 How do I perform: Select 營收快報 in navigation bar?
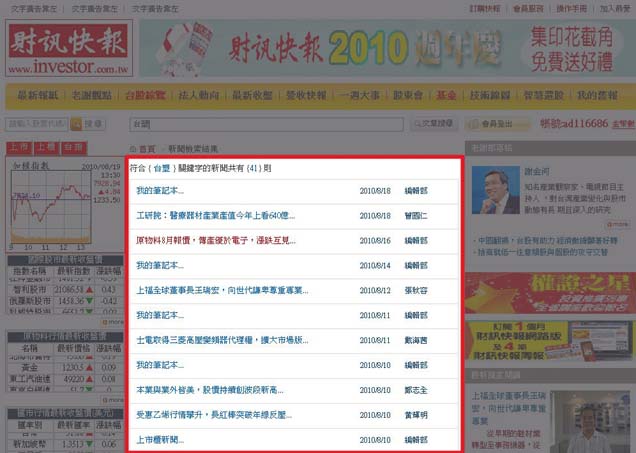[306, 96]
